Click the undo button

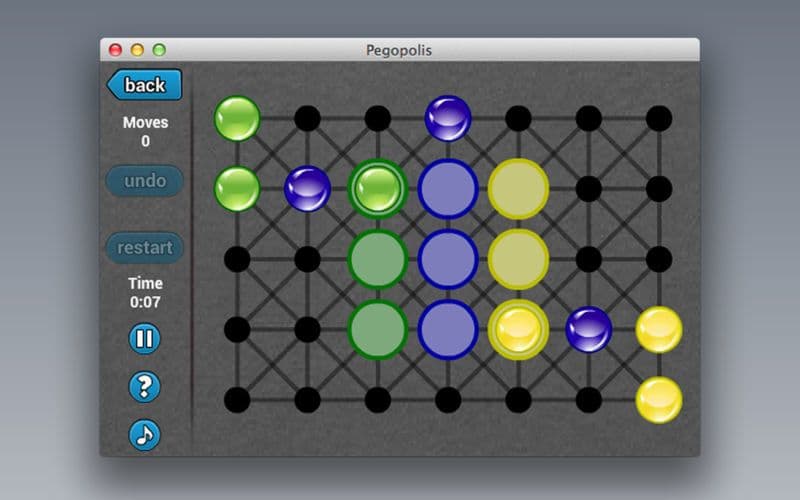coord(145,181)
